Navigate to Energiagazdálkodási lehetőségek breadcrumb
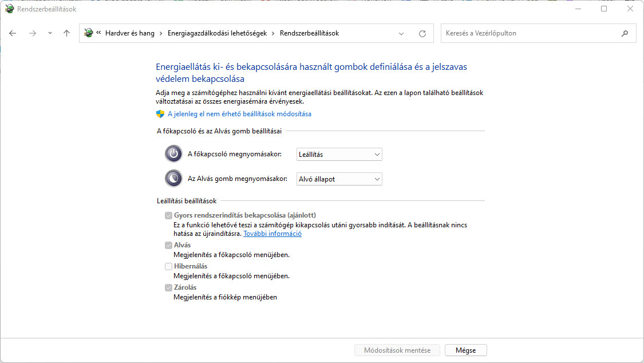644x363 pixels. (x=217, y=33)
